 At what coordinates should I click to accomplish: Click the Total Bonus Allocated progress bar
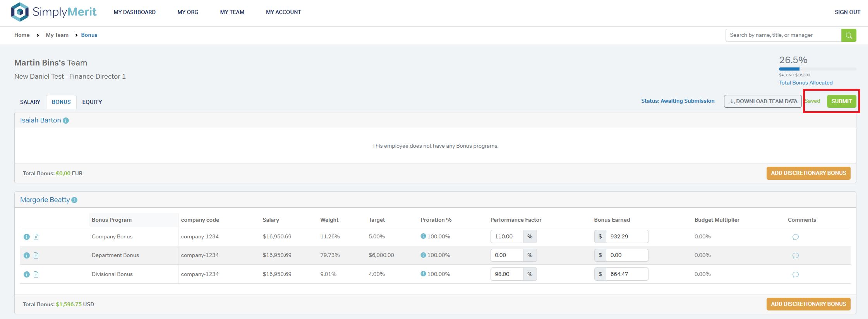817,69
